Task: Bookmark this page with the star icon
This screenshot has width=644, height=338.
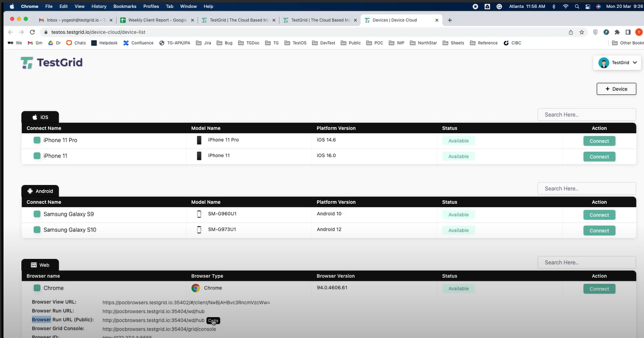Action: (x=582, y=32)
